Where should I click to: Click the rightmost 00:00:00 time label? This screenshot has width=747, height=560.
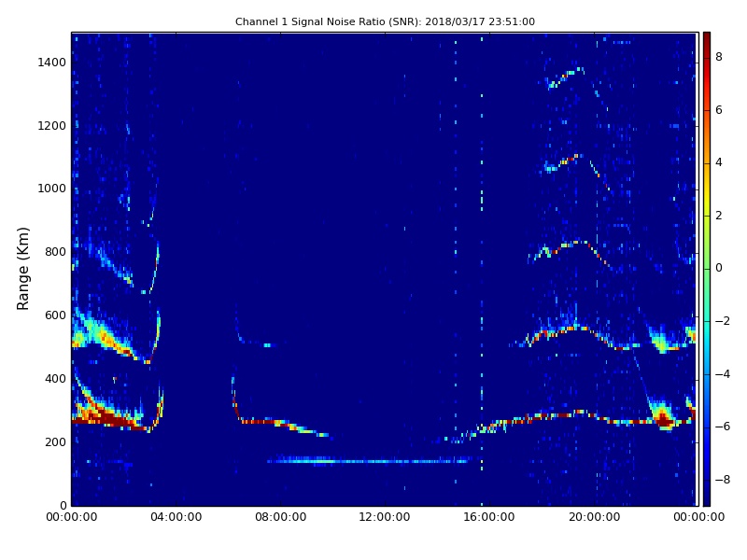(x=698, y=517)
